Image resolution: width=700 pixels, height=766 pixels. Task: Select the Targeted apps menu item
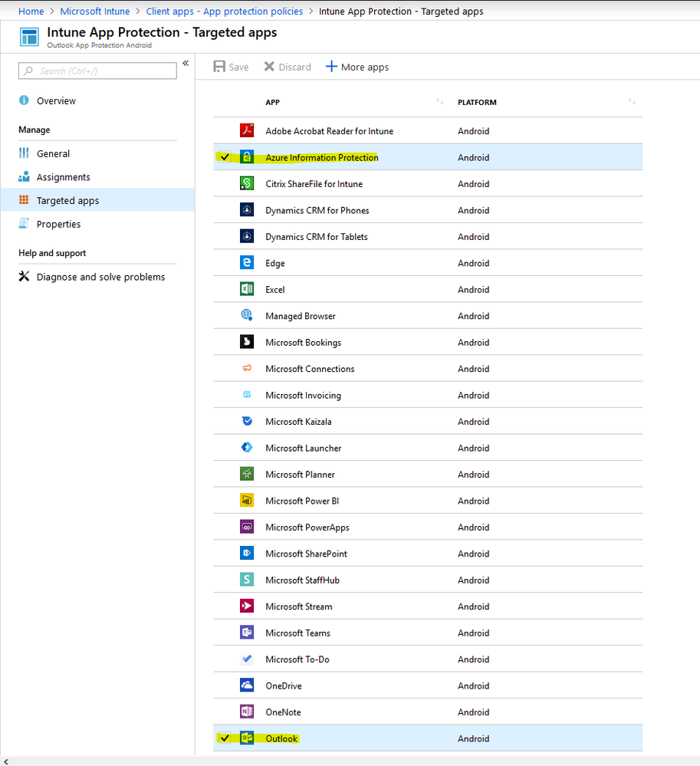[97, 200]
